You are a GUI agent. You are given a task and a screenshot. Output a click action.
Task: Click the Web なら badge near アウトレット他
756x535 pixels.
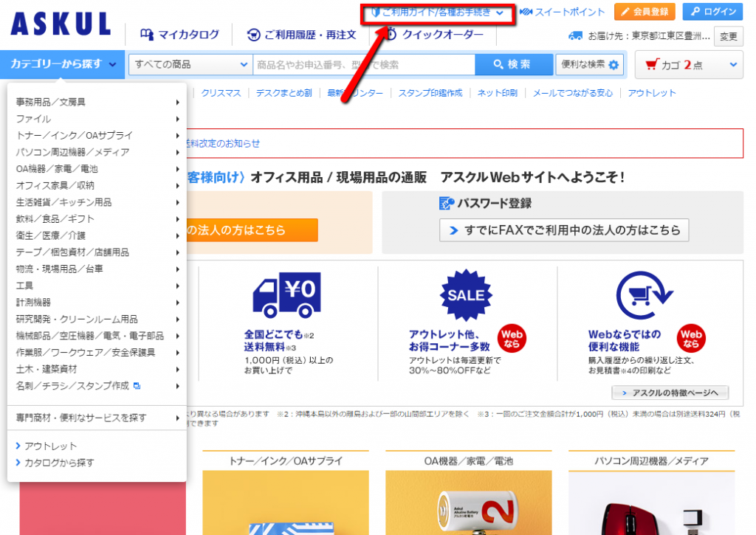pyautogui.click(x=512, y=339)
